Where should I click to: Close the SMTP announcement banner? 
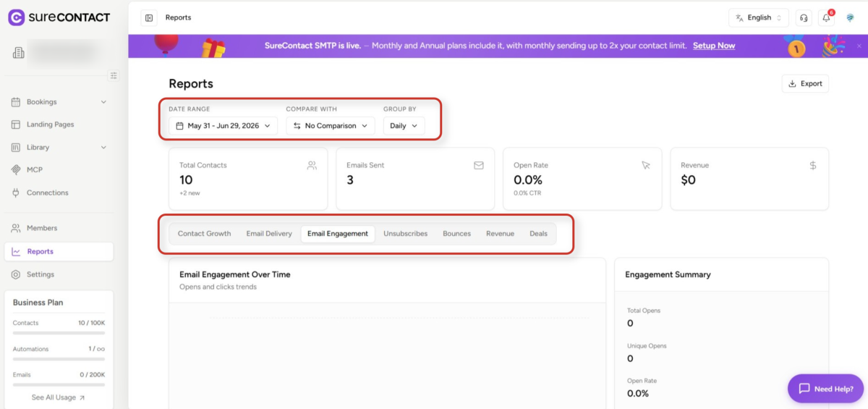click(859, 46)
